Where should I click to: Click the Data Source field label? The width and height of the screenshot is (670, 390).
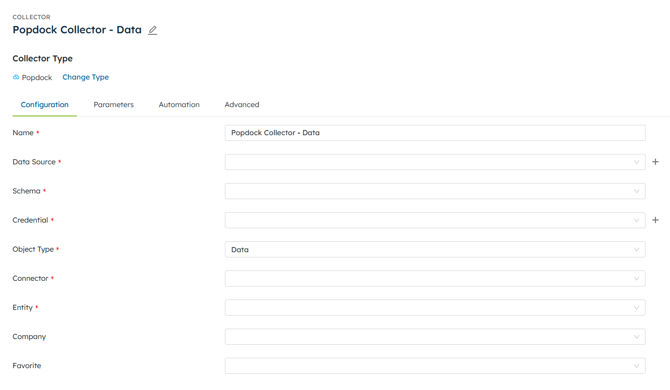click(x=34, y=162)
